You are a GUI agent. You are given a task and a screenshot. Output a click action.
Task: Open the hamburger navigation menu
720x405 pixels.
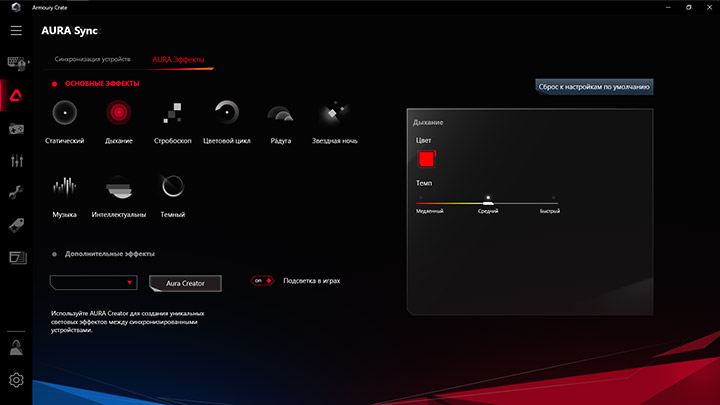16,30
